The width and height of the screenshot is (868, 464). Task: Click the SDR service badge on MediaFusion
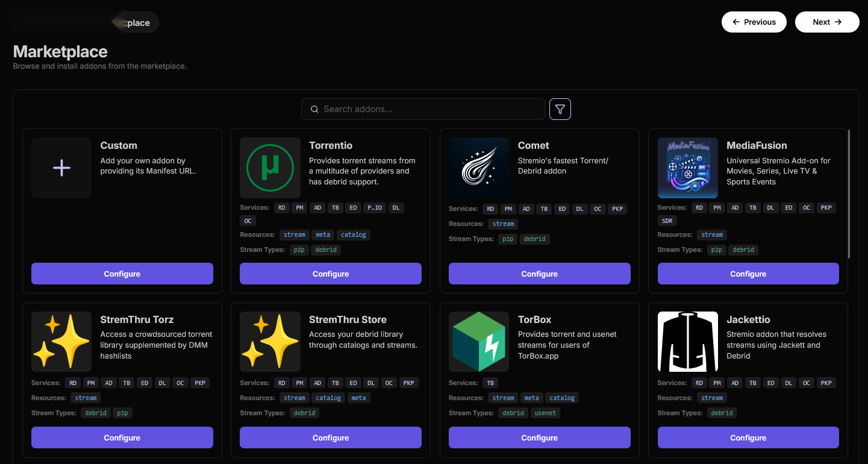click(x=667, y=221)
